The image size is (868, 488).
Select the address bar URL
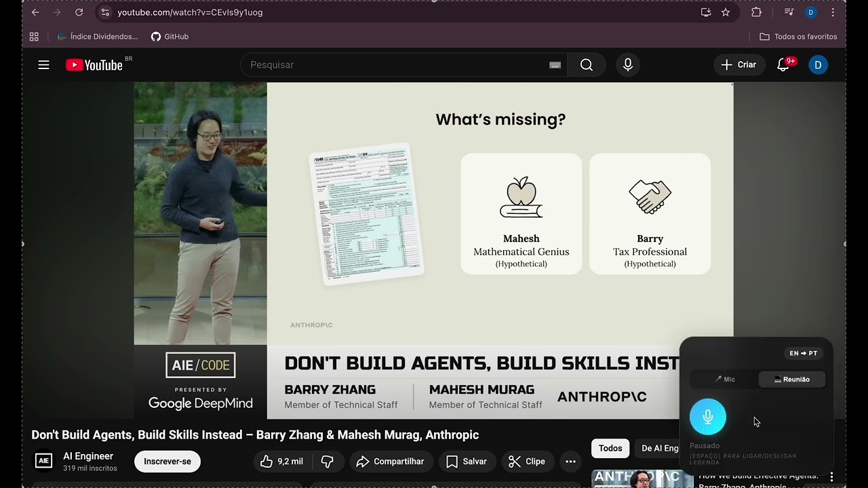point(190,12)
